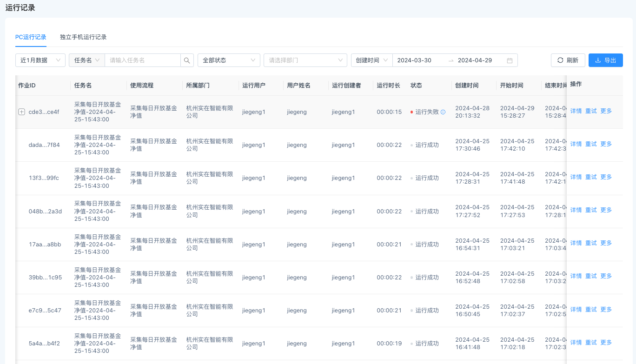Viewport: 636px width, 364px height.
Task: Click 详情 for job 5a4a...b4f2
Action: pyautogui.click(x=576, y=343)
